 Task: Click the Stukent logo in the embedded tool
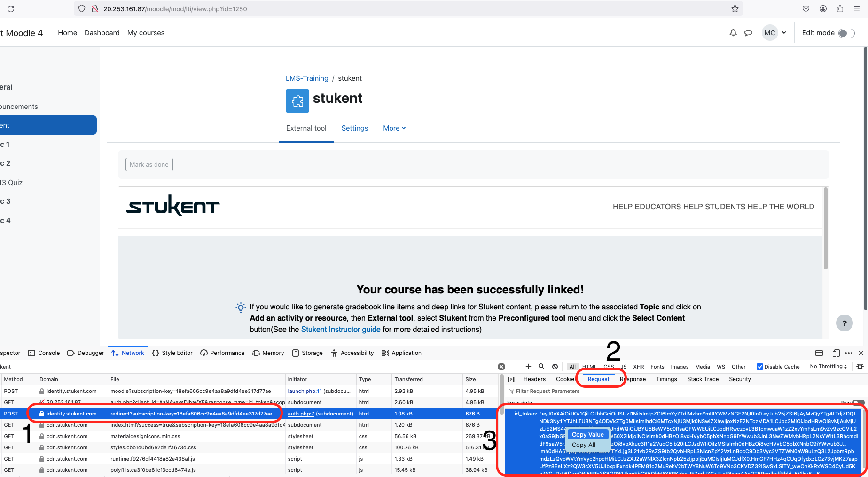click(173, 206)
